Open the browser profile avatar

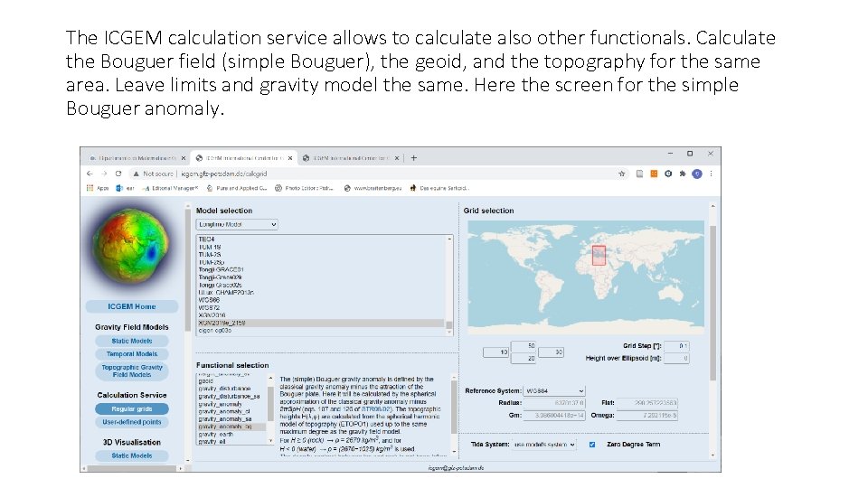(697, 174)
